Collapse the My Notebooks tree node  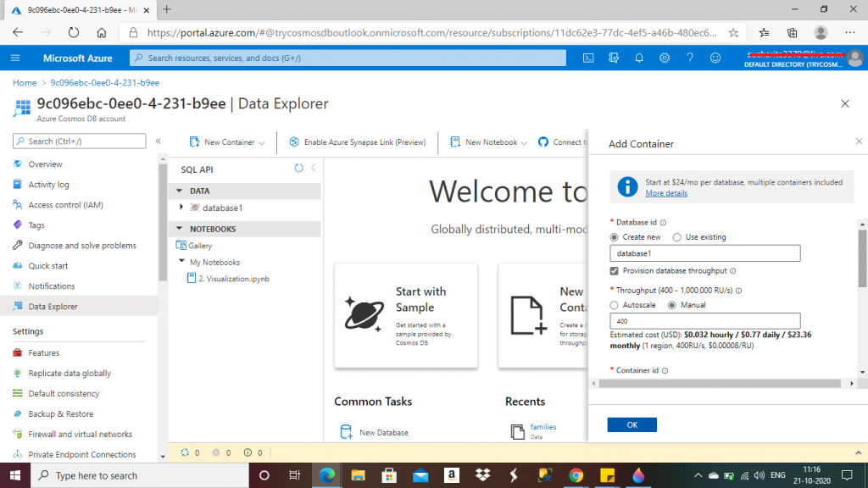click(181, 263)
